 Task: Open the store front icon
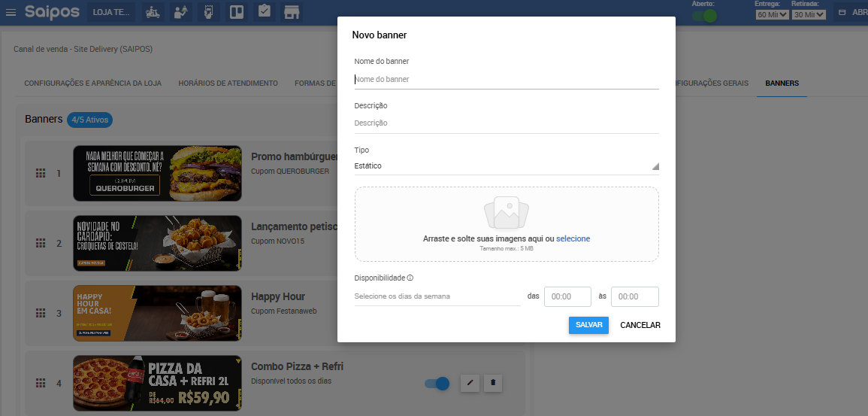click(x=292, y=13)
